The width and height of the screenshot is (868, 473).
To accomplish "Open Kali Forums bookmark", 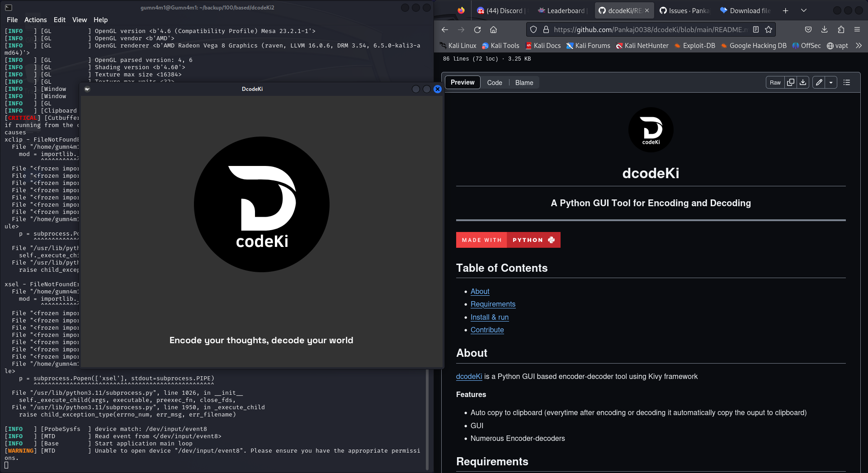I will (x=588, y=46).
